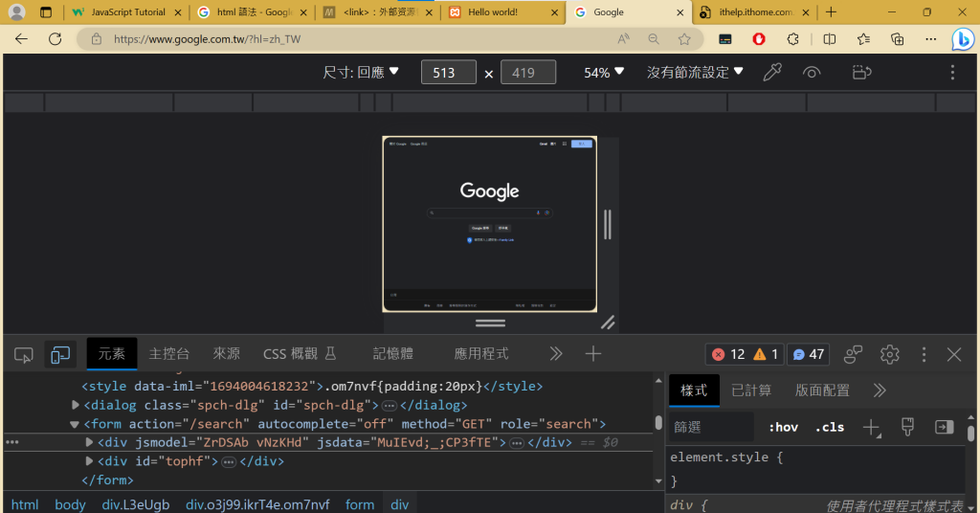
Task: Open the Bing Copilot sidebar button
Action: (963, 38)
